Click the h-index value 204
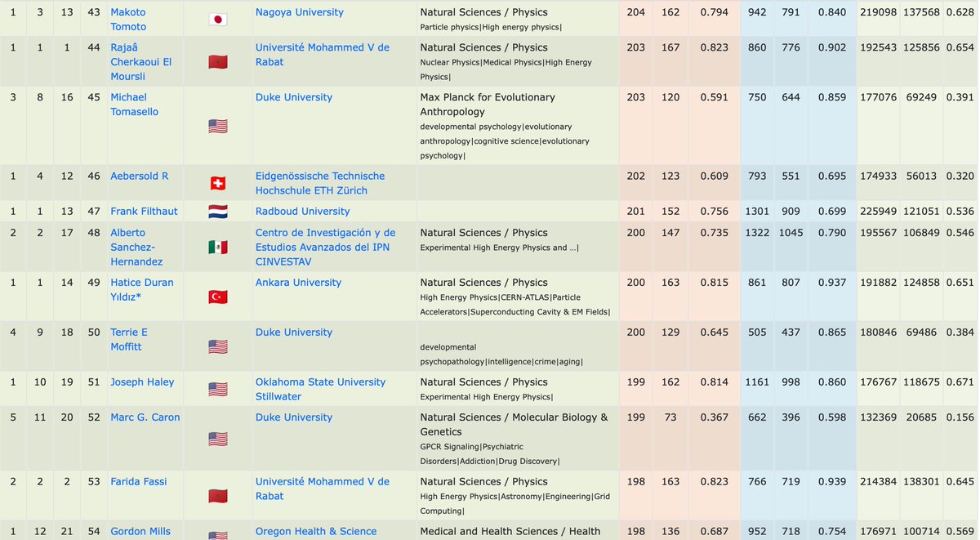This screenshot has width=980, height=540. [x=635, y=12]
